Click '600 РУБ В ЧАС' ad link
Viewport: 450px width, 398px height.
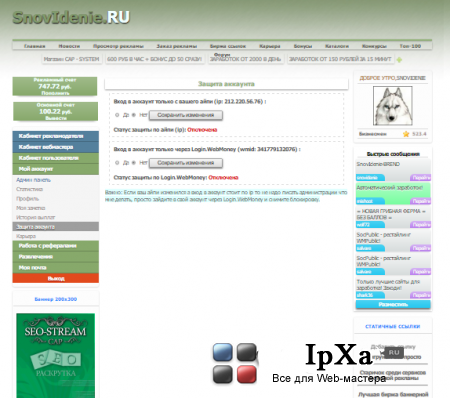[154, 59]
